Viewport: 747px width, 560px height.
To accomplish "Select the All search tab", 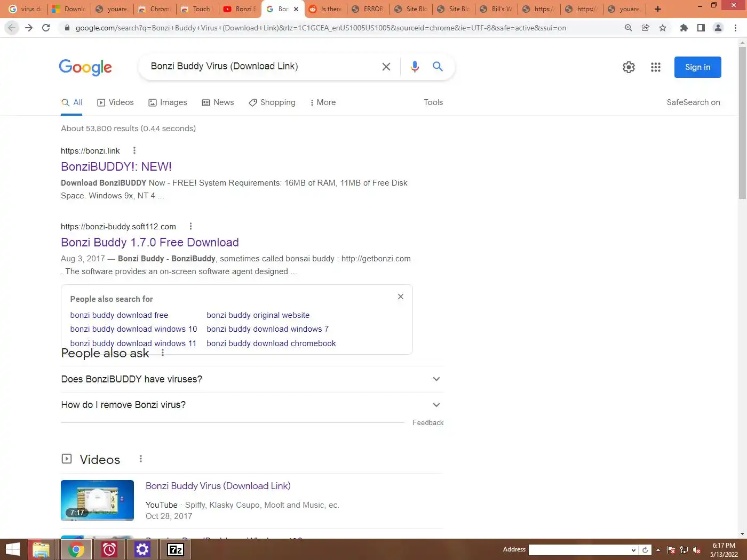I will coord(71,102).
